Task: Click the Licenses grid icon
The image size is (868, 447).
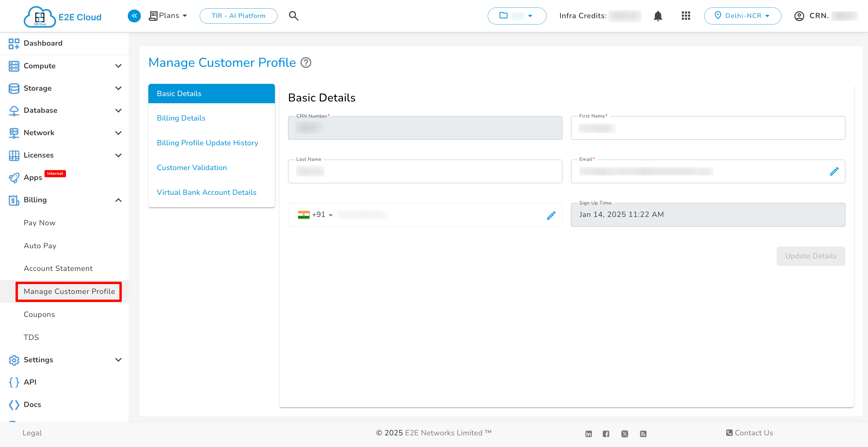Action: pyautogui.click(x=14, y=155)
